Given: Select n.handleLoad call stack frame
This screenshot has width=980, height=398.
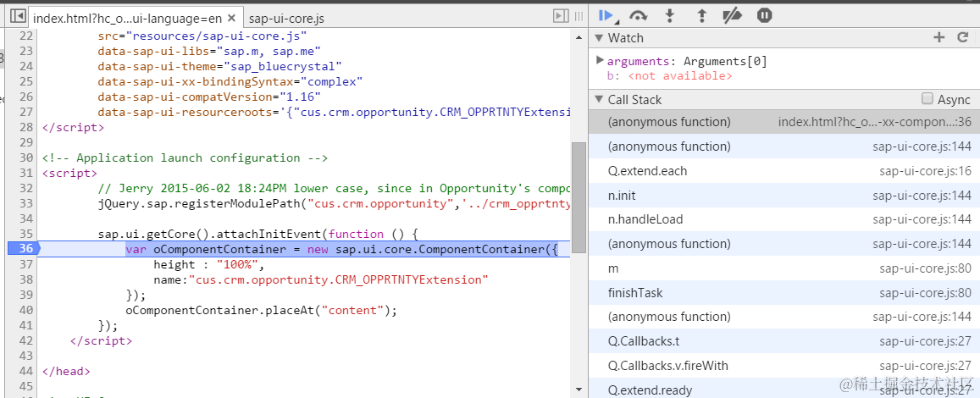Looking at the screenshot, I should click(x=784, y=219).
